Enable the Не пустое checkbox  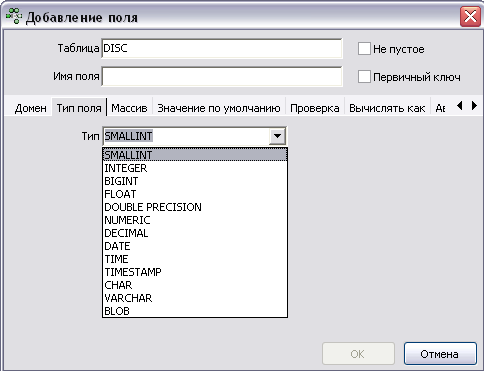pos(364,49)
